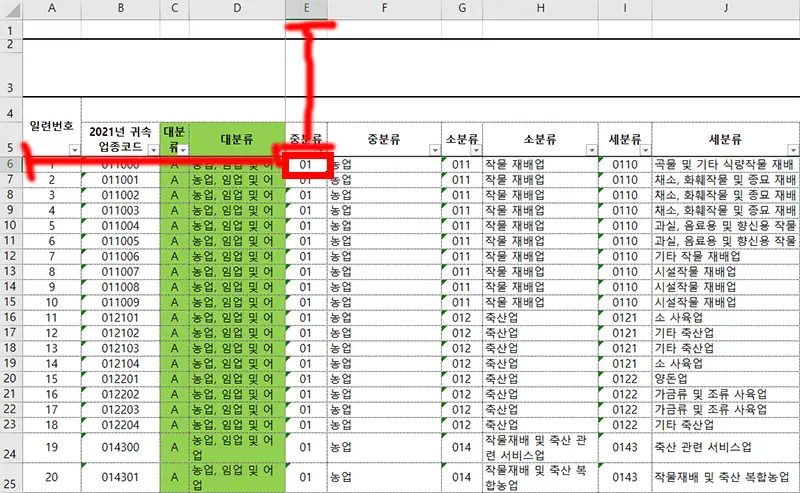The image size is (800, 493).
Task: Click the 소분류 header cell in column H
Action: pyautogui.click(x=540, y=139)
